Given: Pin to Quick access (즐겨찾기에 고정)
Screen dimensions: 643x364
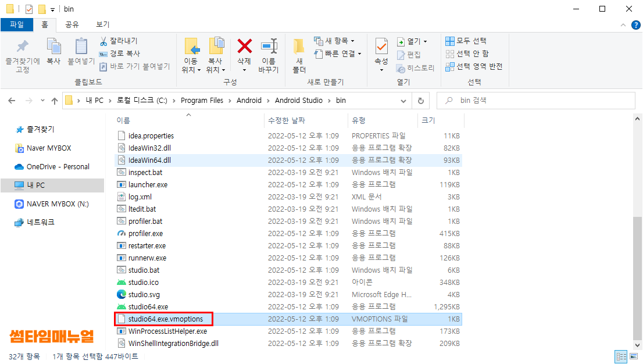Looking at the screenshot, I should point(23,56).
